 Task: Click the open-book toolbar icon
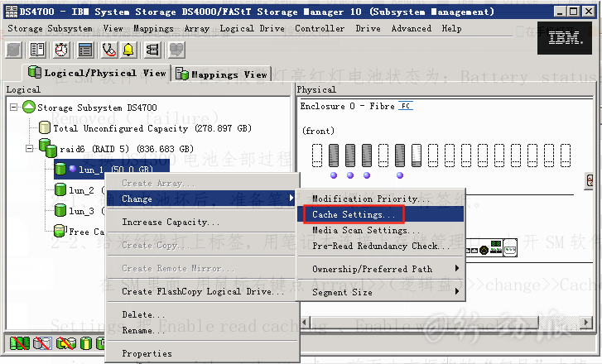pyautogui.click(x=37, y=50)
